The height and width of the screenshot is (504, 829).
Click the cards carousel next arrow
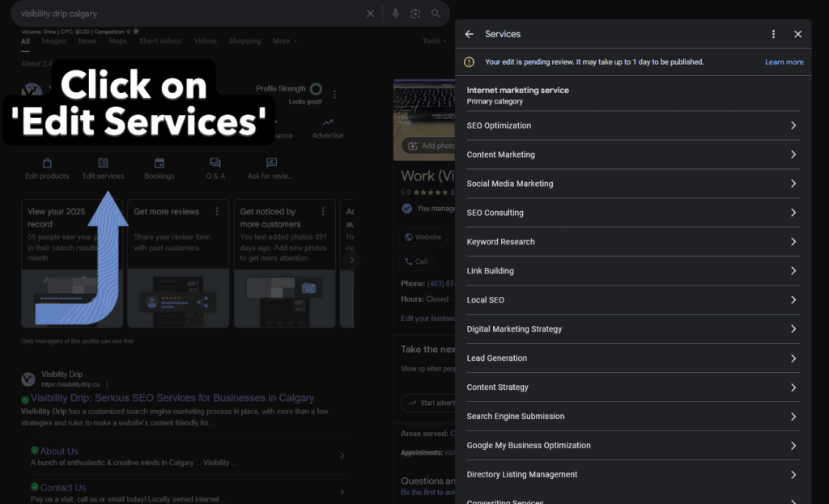pos(351,260)
